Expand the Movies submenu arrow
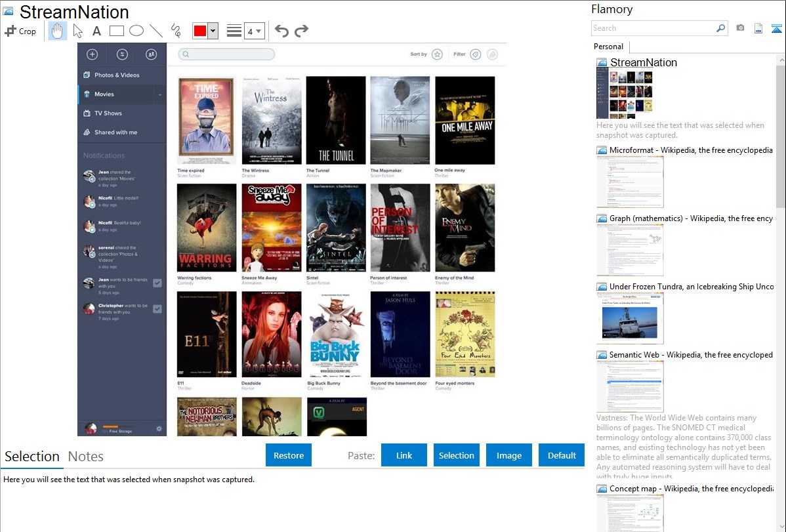 click(x=160, y=94)
